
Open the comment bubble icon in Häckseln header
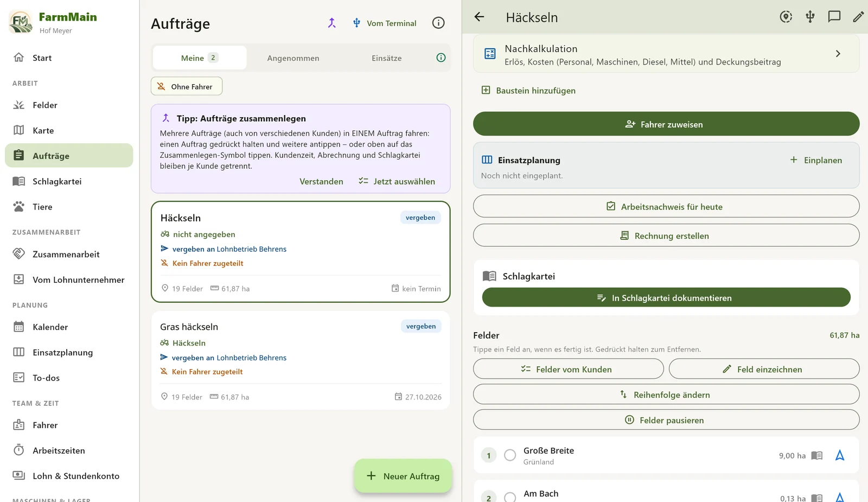[834, 17]
